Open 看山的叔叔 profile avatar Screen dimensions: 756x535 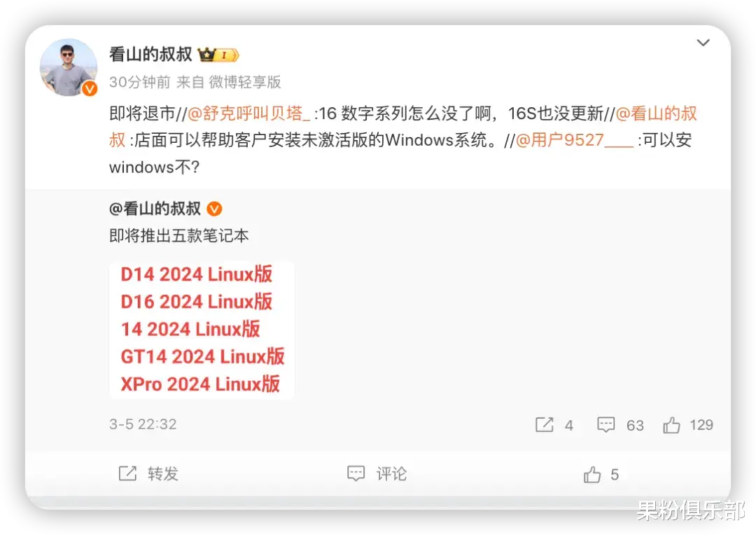[69, 67]
